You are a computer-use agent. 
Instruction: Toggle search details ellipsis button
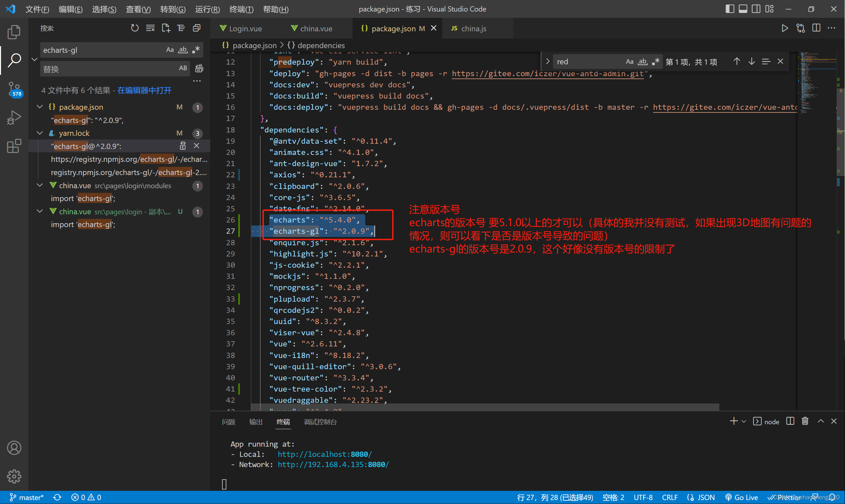point(197,81)
